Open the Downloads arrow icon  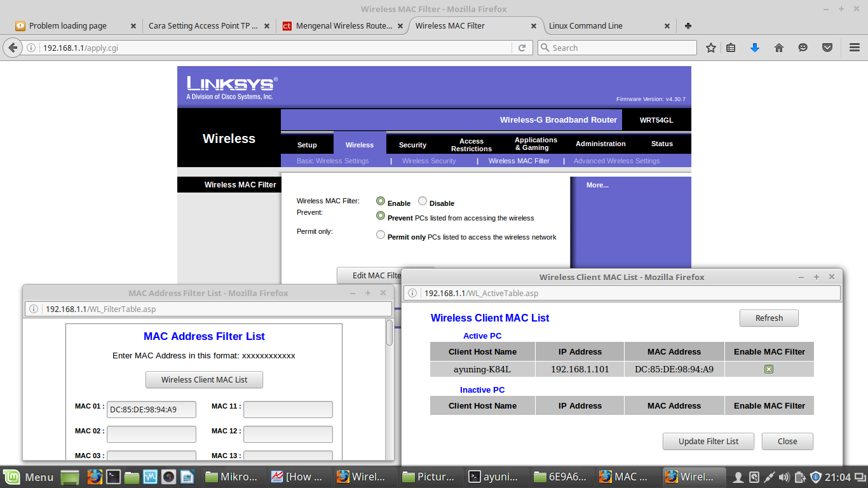click(755, 48)
